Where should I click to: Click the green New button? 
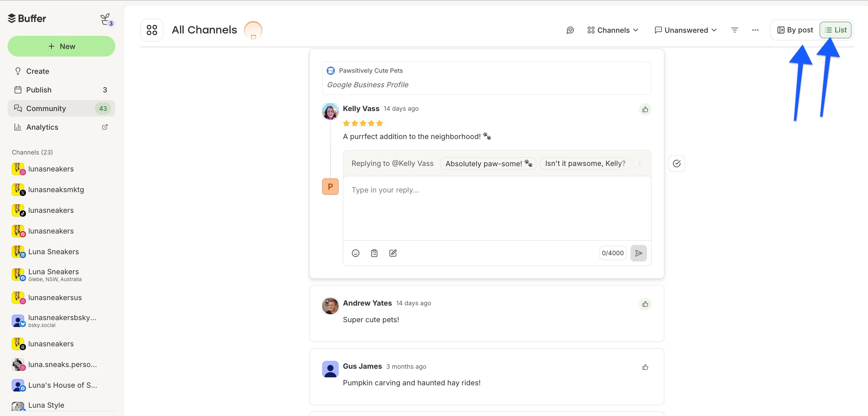click(61, 46)
